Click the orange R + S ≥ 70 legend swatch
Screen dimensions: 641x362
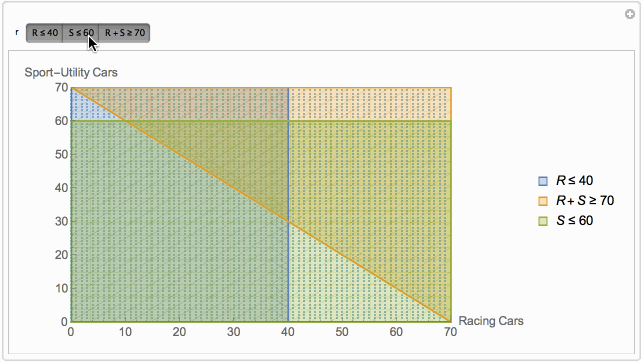[x=543, y=201]
